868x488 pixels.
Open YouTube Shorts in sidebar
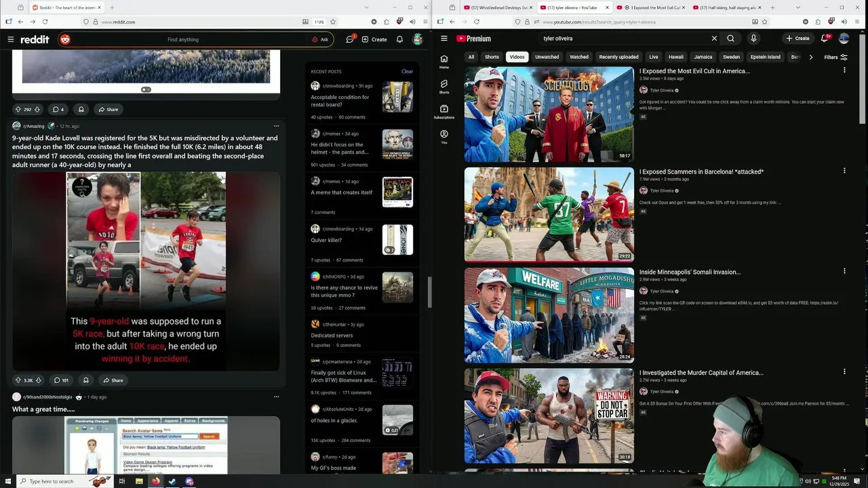pos(444,87)
